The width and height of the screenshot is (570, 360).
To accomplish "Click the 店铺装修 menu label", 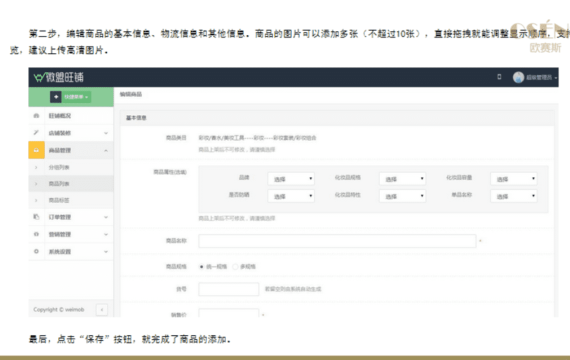I will coord(60,133).
